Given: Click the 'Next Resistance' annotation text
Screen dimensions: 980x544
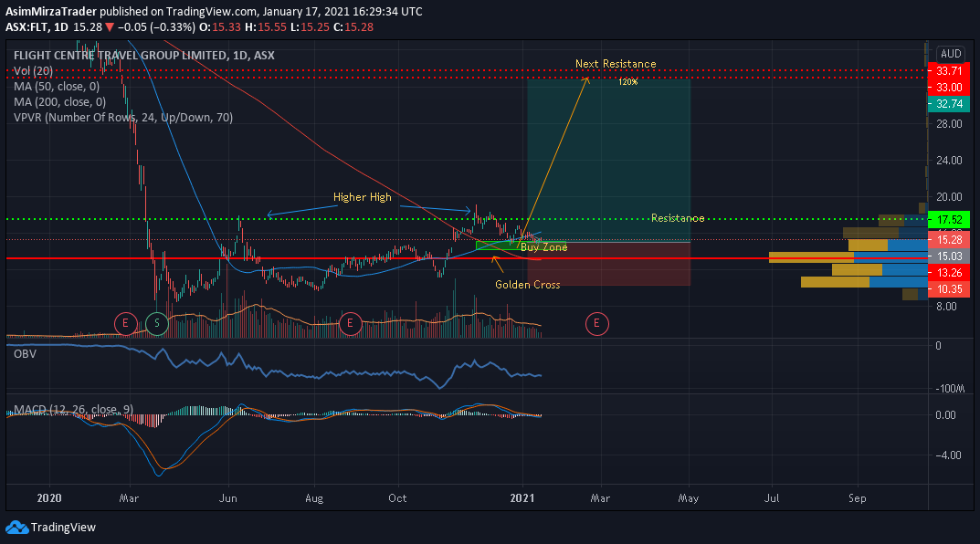Looking at the screenshot, I should [616, 64].
